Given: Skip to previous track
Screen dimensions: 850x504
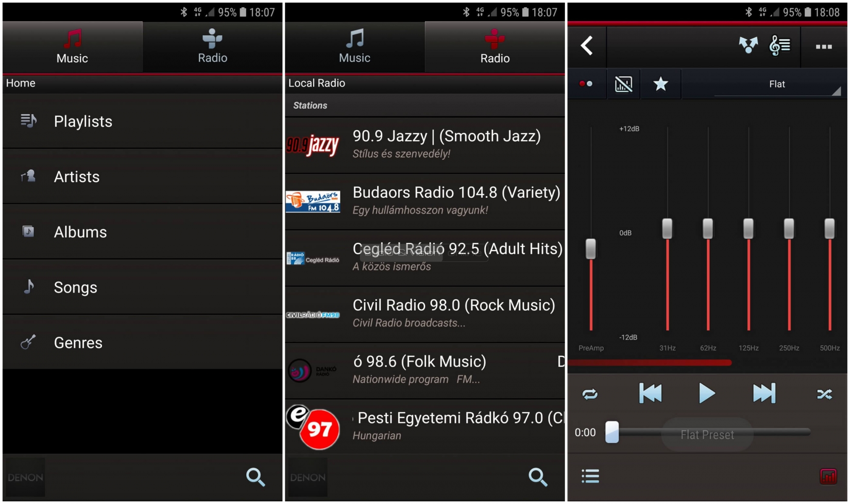Looking at the screenshot, I should pos(651,393).
